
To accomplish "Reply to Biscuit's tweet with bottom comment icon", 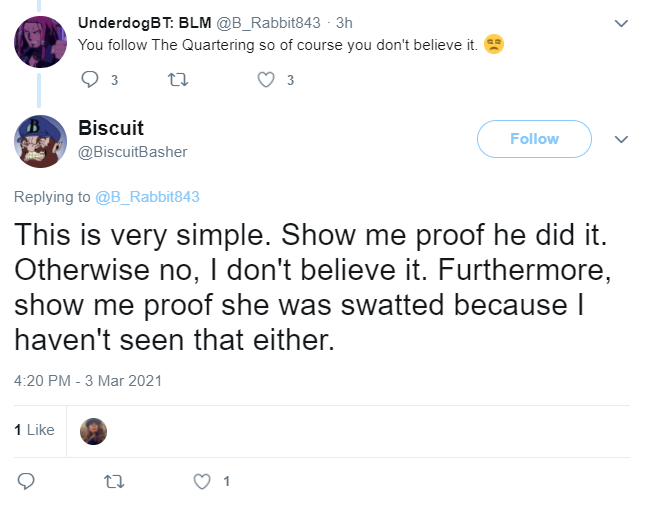I will click(26, 481).
